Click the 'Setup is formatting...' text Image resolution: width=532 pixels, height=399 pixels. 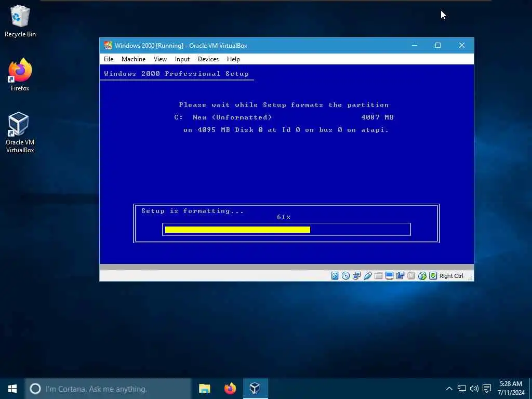(x=192, y=211)
